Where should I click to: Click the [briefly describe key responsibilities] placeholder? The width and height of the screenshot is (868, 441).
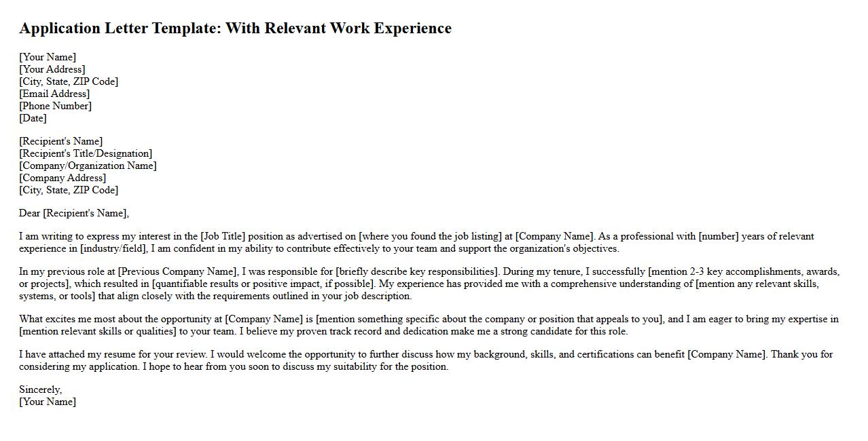tap(416, 271)
